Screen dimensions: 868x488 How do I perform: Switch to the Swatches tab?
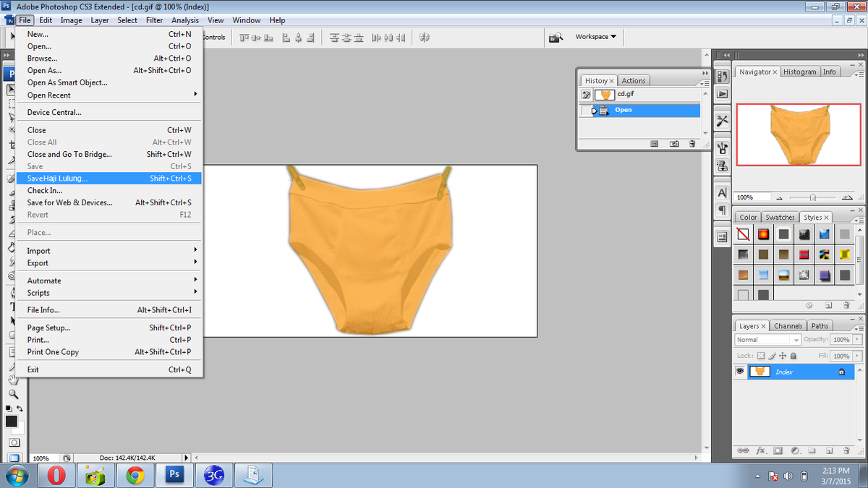tap(780, 217)
